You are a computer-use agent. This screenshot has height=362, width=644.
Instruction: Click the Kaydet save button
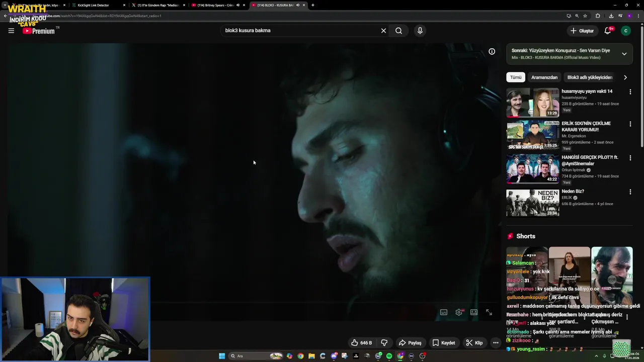pos(443,343)
